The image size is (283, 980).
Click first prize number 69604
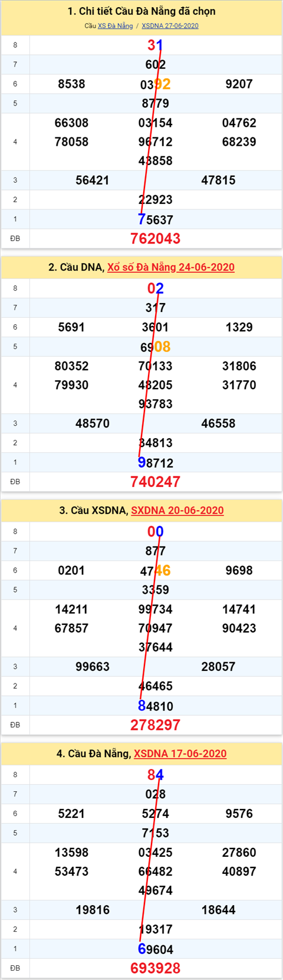point(156,949)
